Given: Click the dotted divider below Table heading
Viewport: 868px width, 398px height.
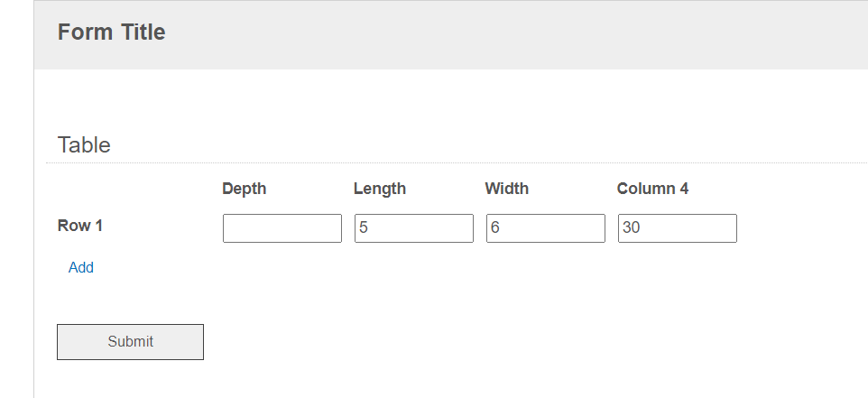Looking at the screenshot, I should (x=457, y=162).
